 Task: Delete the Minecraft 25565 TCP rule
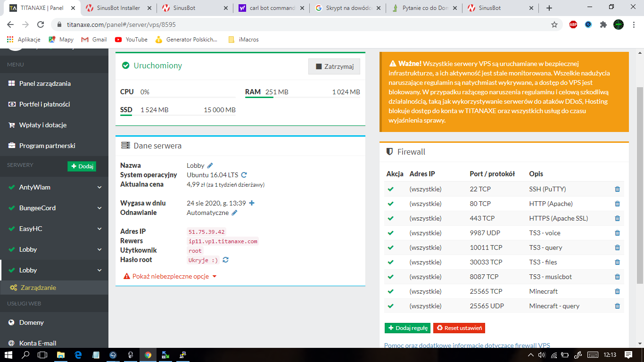click(617, 291)
